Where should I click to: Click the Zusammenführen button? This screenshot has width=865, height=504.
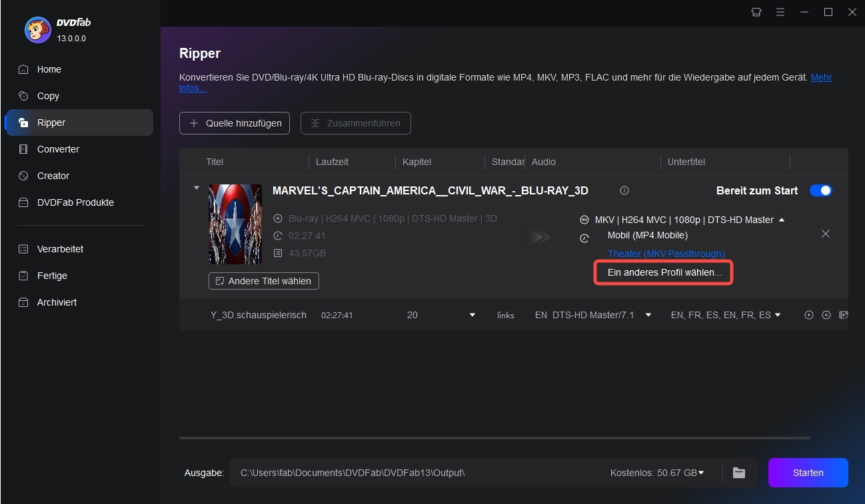356,123
